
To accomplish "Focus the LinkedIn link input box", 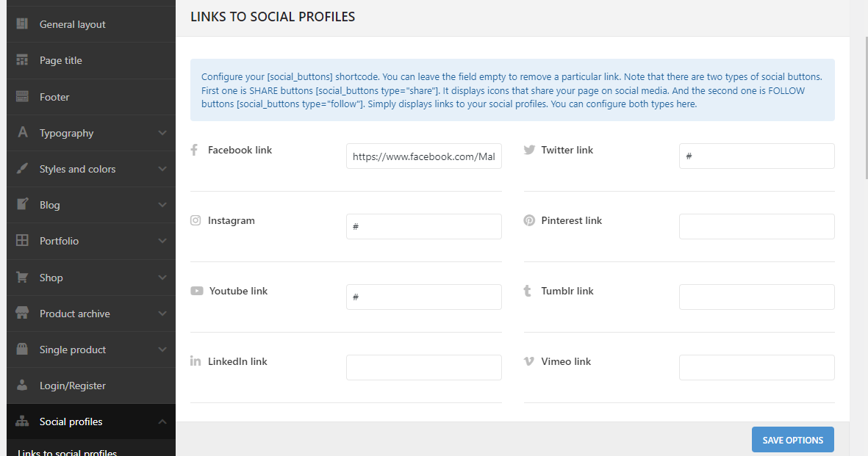I will click(423, 368).
